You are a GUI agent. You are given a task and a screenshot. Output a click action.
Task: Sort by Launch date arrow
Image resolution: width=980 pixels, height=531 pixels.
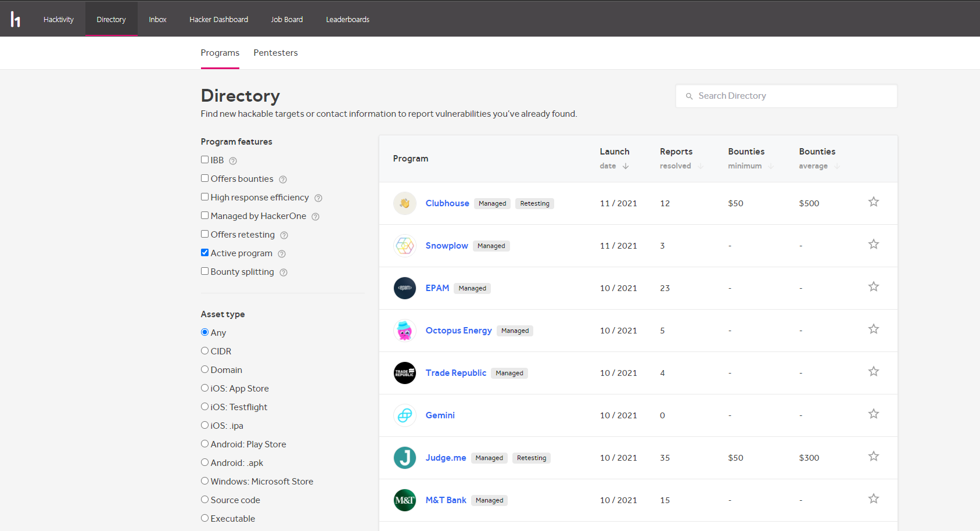pyautogui.click(x=626, y=166)
